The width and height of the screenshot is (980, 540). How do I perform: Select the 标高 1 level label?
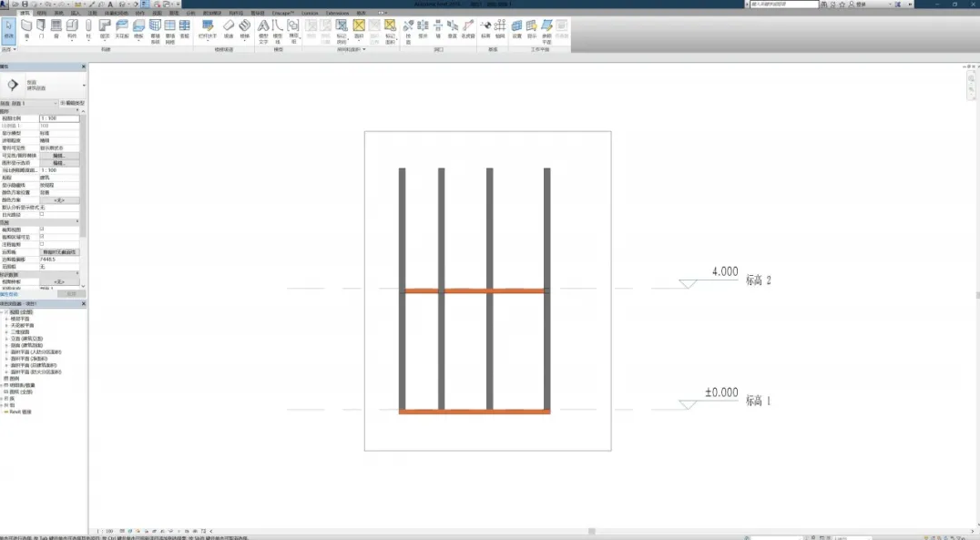pos(758,401)
